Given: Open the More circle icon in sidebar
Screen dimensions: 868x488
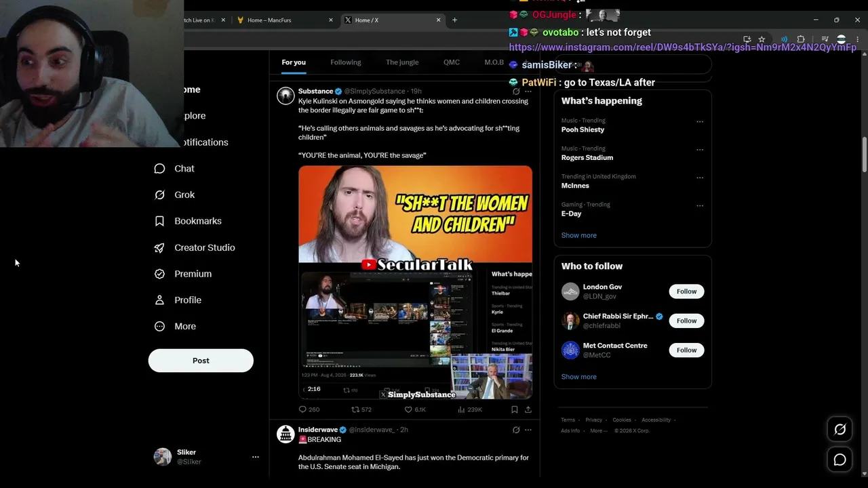Looking at the screenshot, I should 159,327.
